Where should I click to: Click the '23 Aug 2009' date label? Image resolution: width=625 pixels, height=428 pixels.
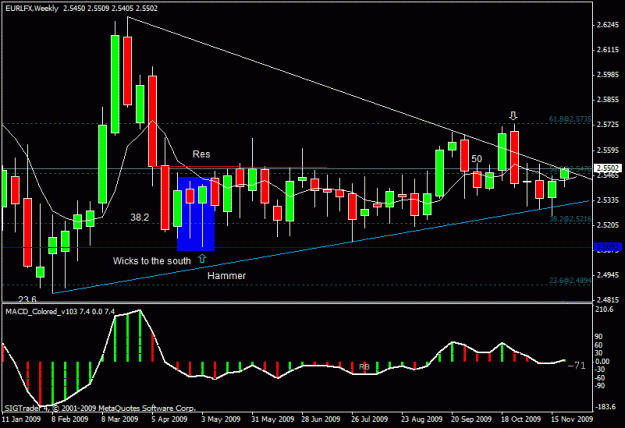[421, 419]
